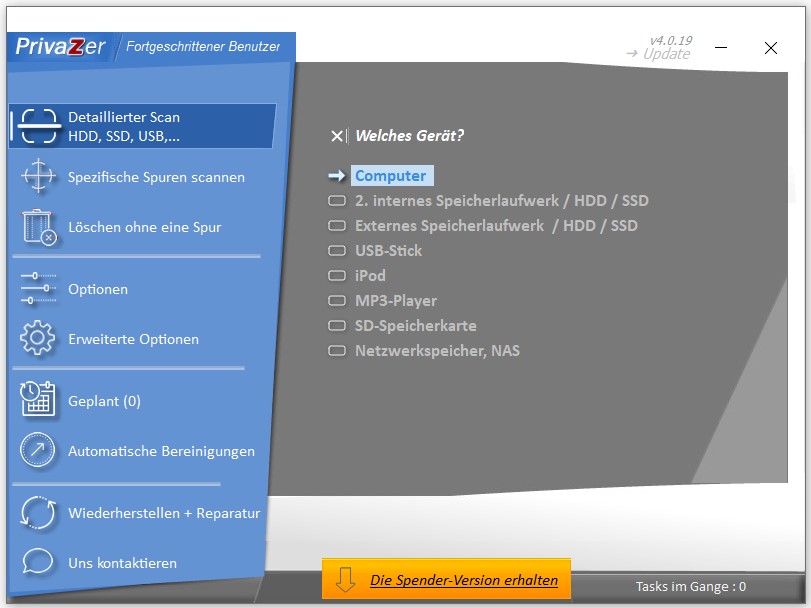Click the 'Externes Speicherlaufwerk / HDD / SSD' label

tap(496, 225)
